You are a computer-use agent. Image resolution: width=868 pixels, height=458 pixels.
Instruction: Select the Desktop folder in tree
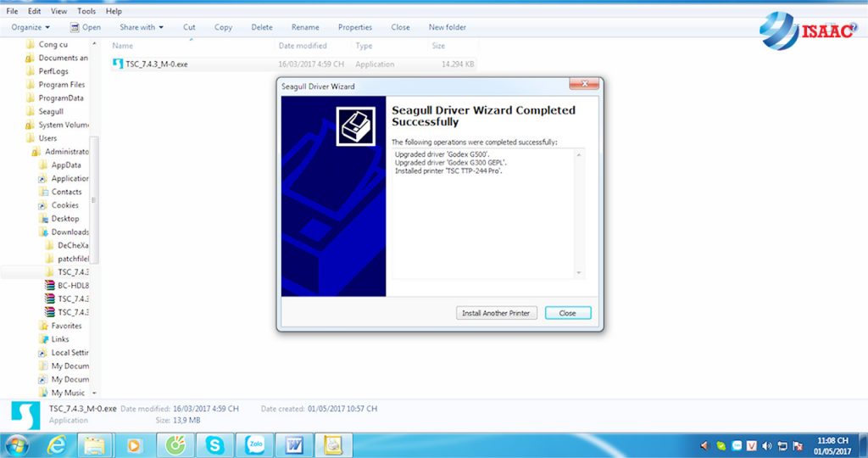[x=64, y=218]
